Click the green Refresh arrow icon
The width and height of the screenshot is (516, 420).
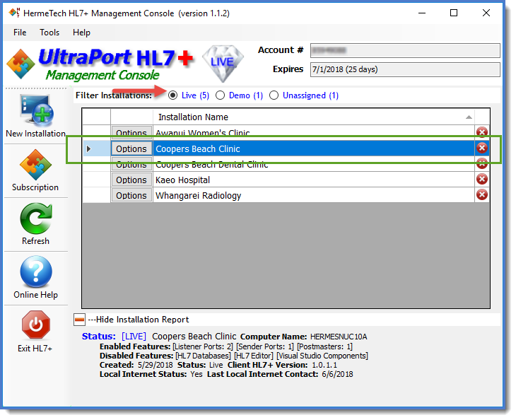tap(36, 218)
